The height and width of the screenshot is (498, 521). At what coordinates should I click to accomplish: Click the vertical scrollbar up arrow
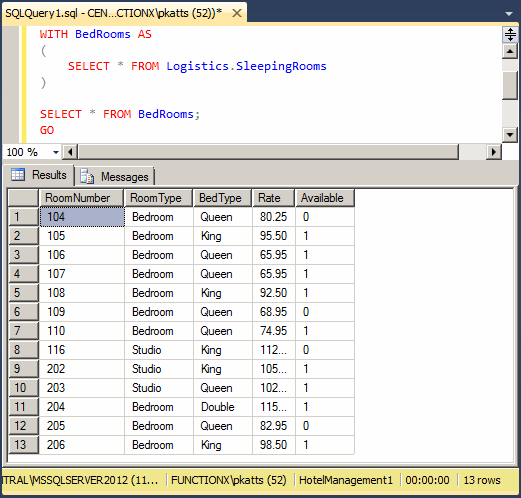pos(510,51)
